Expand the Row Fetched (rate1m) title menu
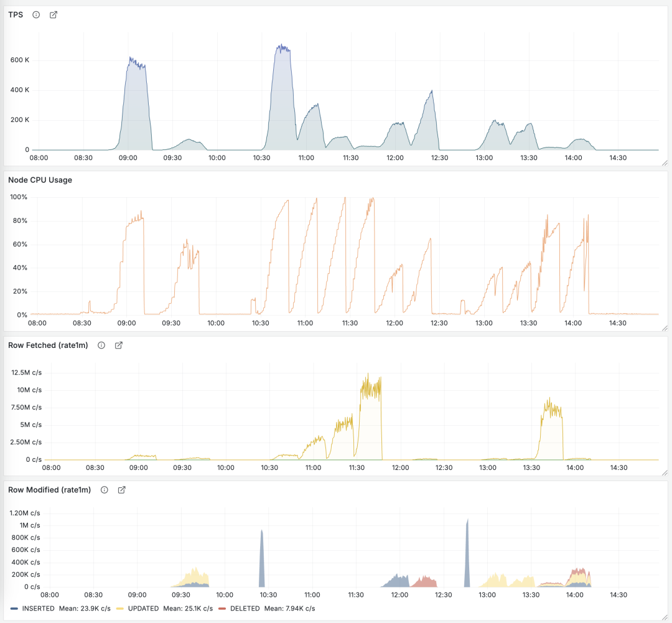Image resolution: width=672 pixels, height=623 pixels. 48,345
